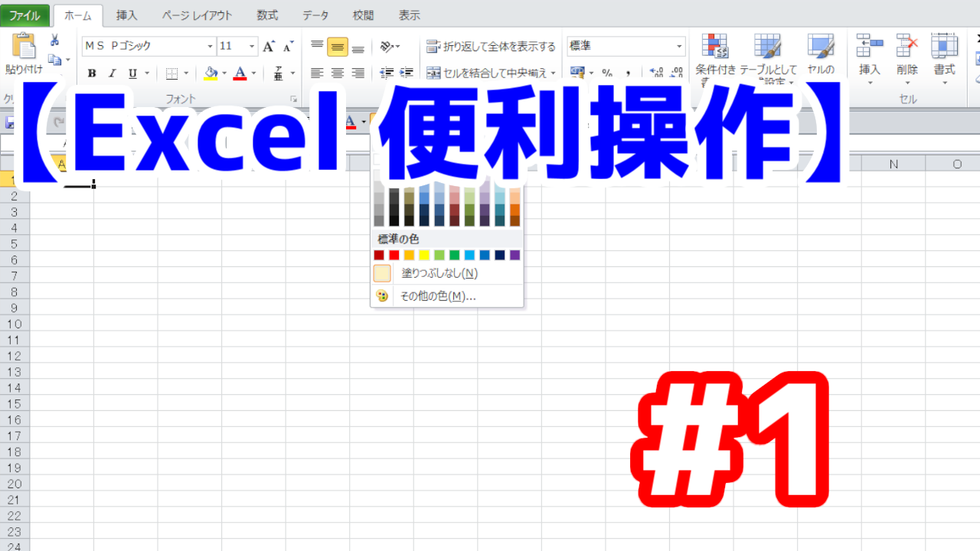
Task: Expand the Fill Color dropdown arrow
Action: (224, 73)
